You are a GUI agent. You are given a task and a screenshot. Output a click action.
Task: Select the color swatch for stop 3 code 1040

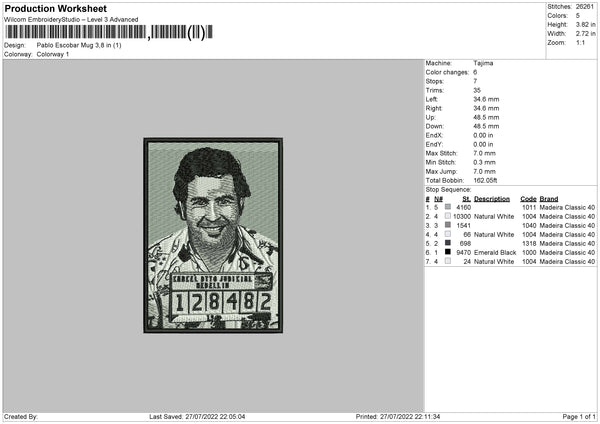[x=448, y=225]
